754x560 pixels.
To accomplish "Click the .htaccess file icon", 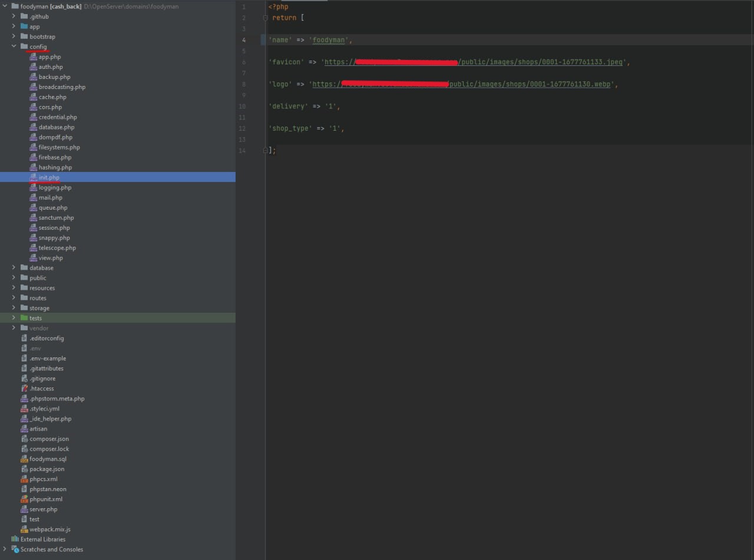I will pos(24,389).
